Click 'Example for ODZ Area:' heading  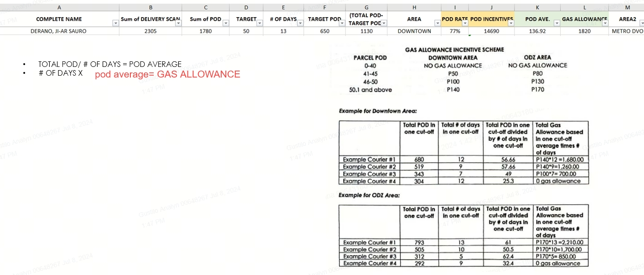click(369, 195)
